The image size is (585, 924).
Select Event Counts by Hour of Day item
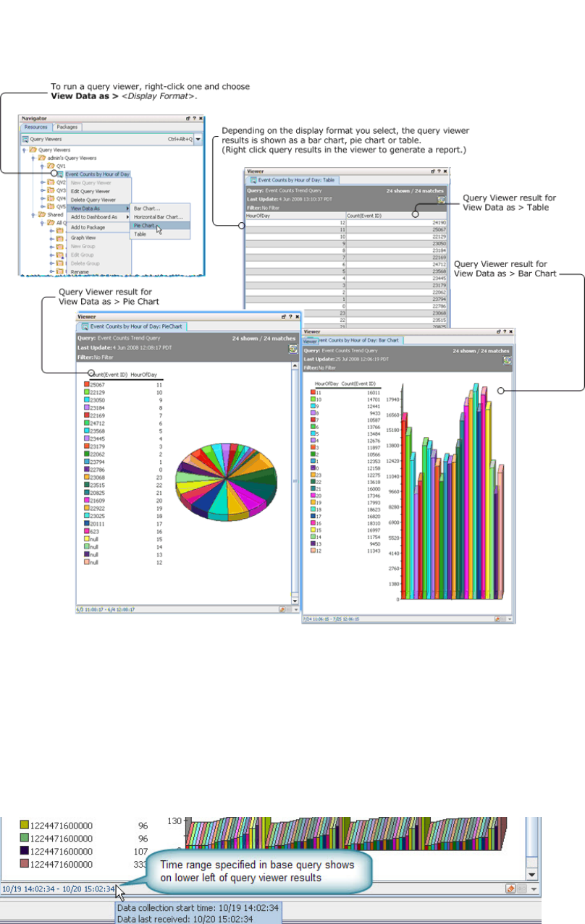pyautogui.click(x=97, y=174)
